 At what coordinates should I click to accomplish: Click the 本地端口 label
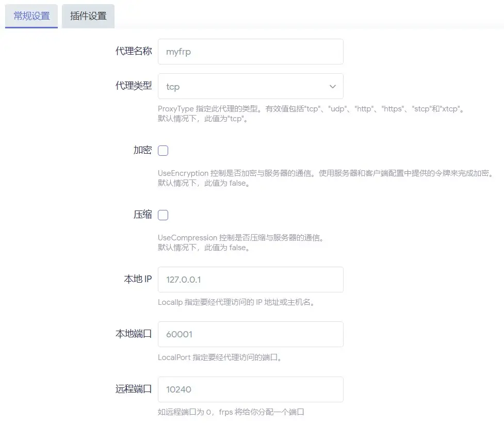click(x=134, y=334)
